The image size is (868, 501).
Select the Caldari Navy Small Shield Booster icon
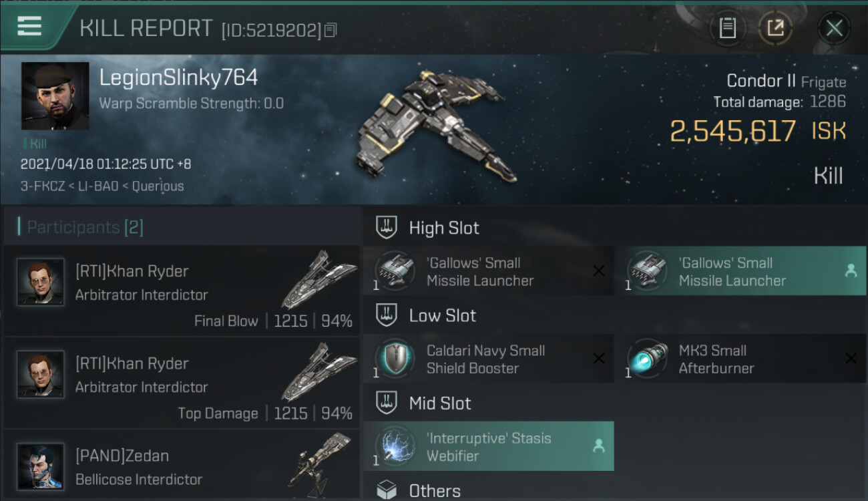(x=395, y=359)
